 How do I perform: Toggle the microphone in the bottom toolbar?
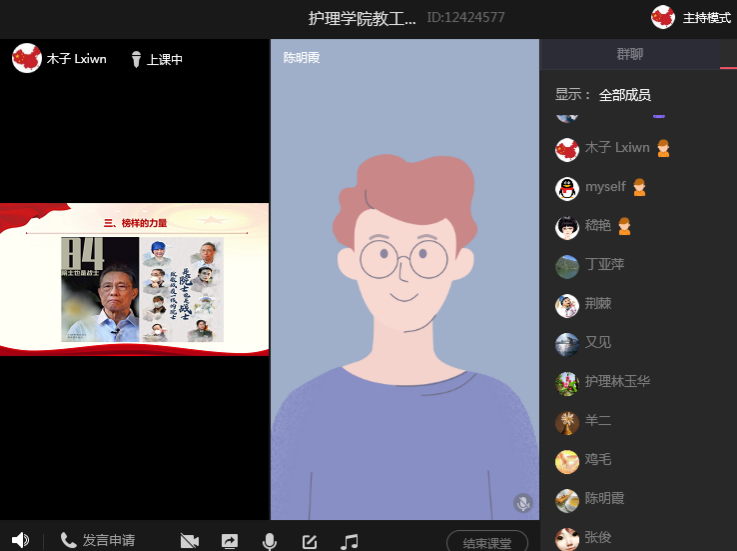(269, 541)
